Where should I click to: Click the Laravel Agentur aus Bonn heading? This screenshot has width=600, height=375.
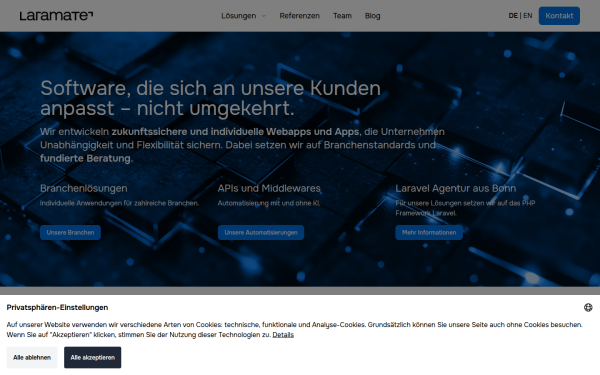(x=455, y=188)
